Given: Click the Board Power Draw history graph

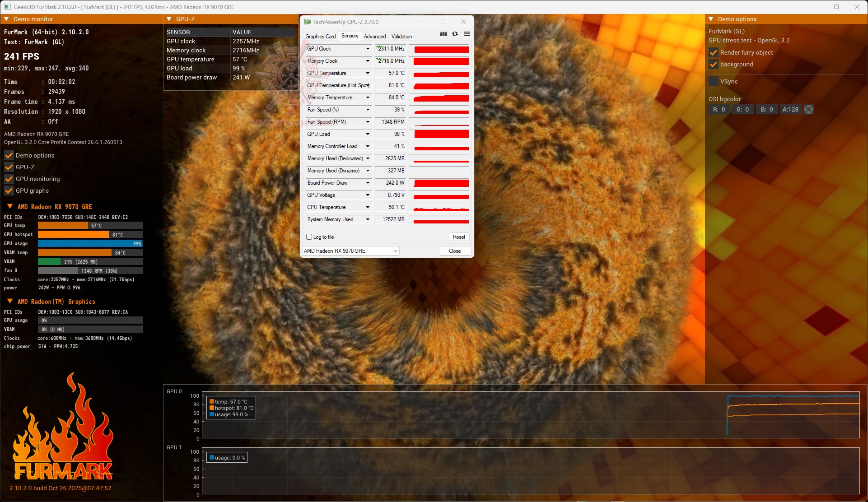Looking at the screenshot, I should tap(439, 183).
